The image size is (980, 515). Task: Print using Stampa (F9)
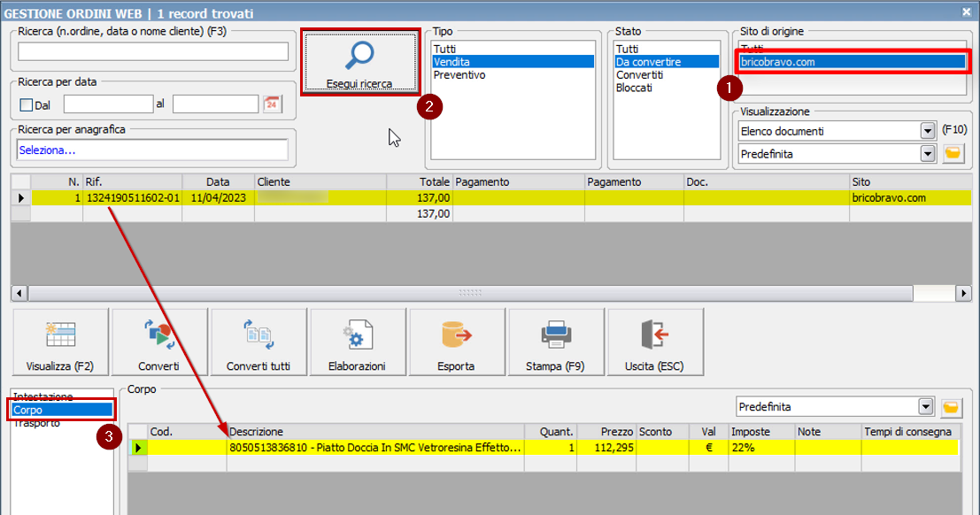(556, 342)
